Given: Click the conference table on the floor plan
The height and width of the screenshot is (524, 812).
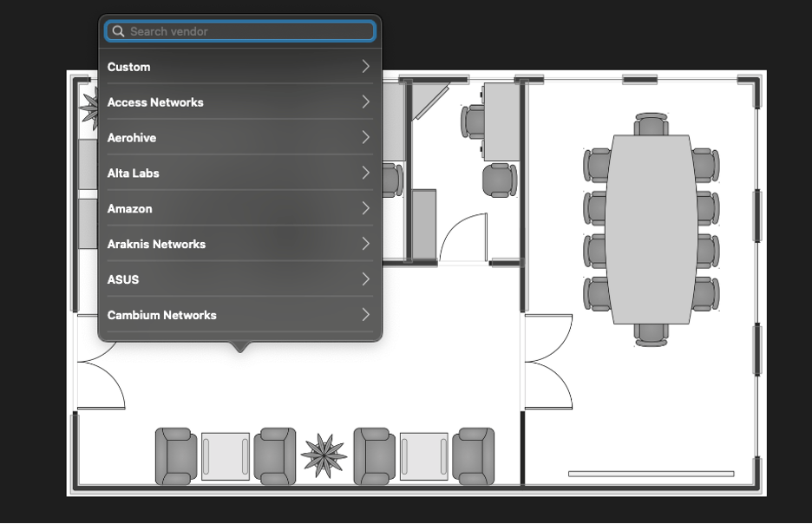Looking at the screenshot, I should point(651,229).
